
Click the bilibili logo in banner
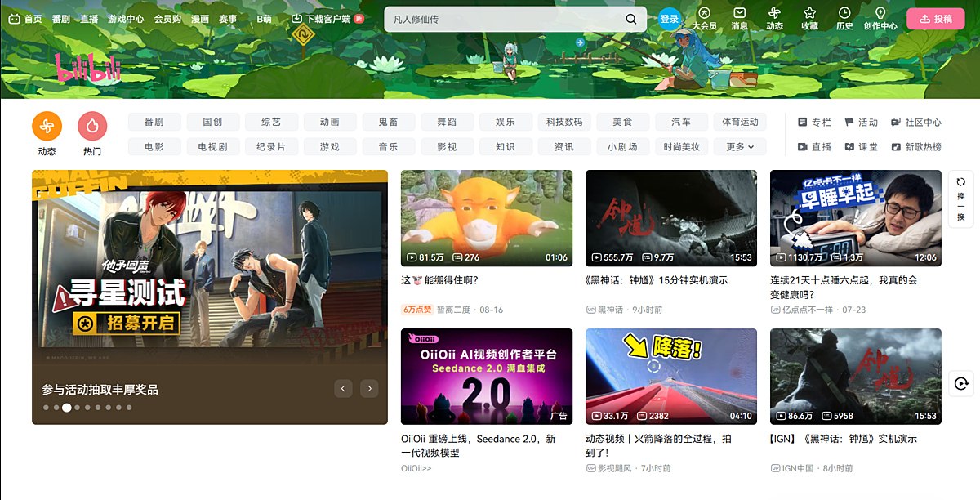pos(87,67)
